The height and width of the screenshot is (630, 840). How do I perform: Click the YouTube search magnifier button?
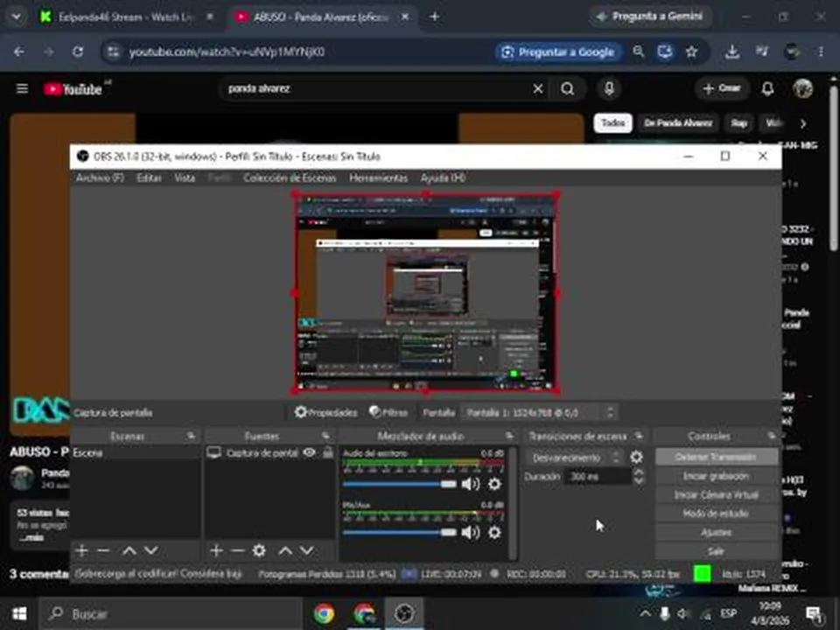coord(567,88)
